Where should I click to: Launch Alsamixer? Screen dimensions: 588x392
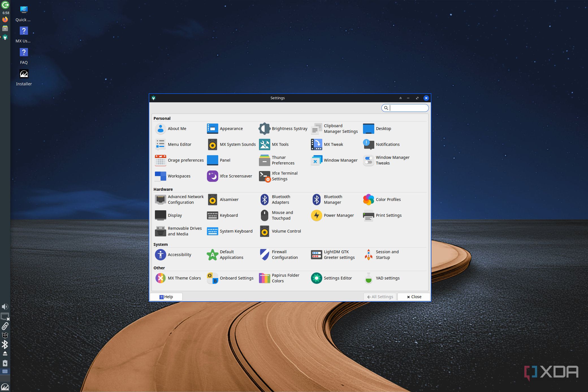223,200
